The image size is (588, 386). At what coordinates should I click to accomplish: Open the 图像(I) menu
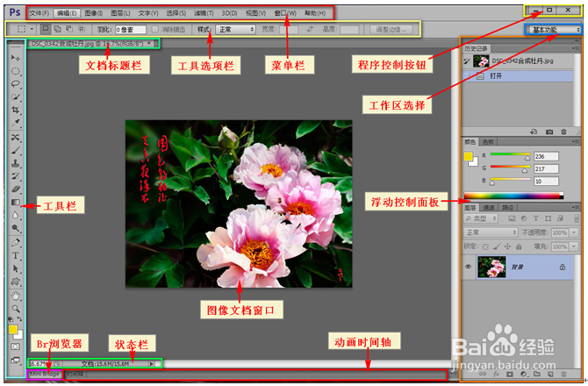(94, 13)
